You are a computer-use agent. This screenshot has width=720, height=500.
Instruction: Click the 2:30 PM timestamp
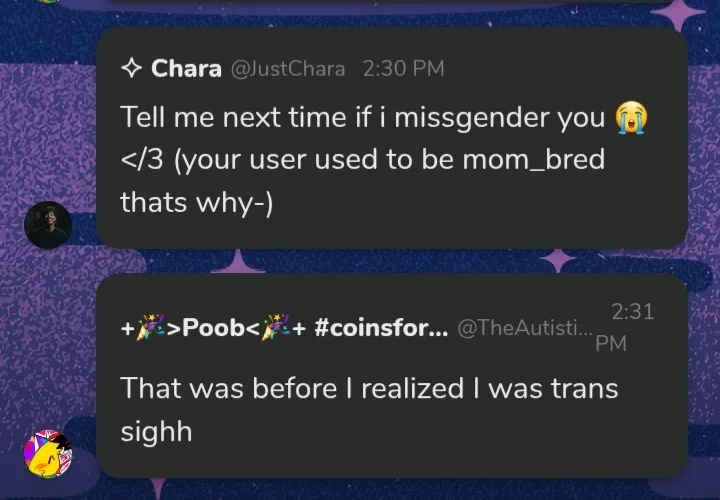tap(404, 68)
